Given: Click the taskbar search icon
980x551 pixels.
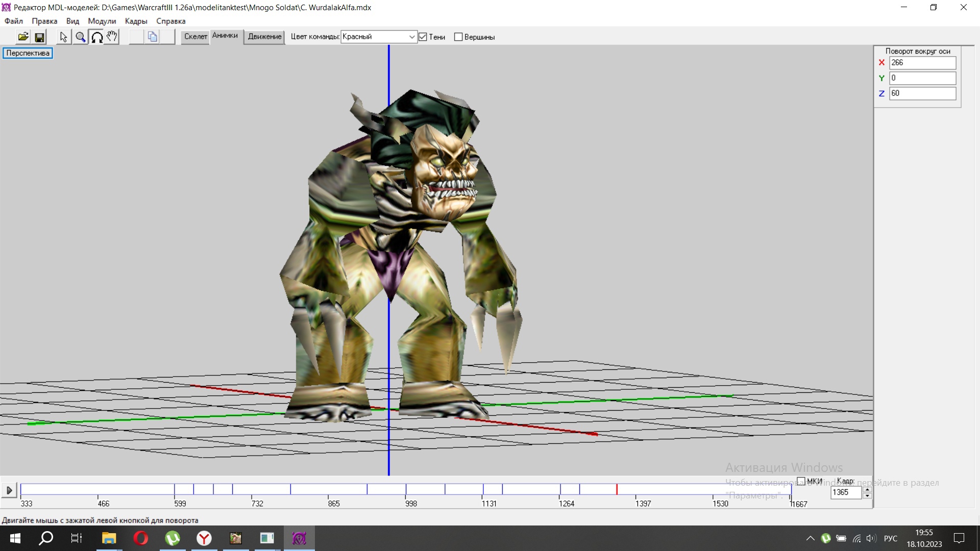Looking at the screenshot, I should point(46,538).
